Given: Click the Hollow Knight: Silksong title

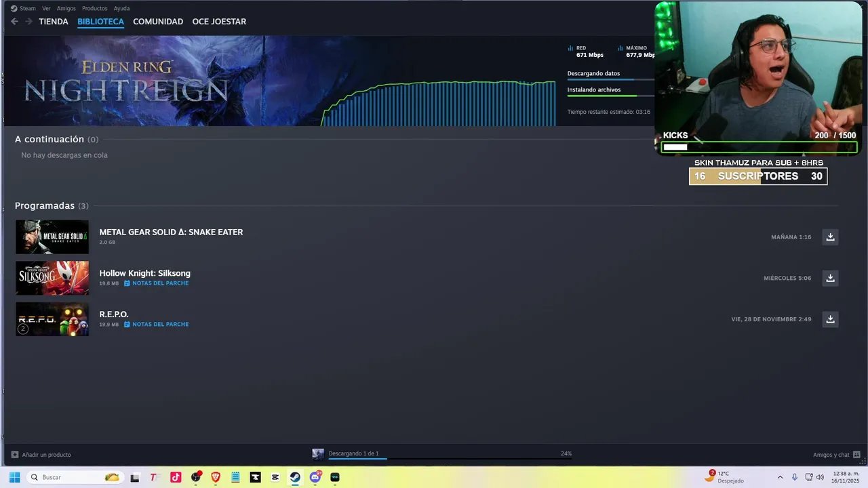Looking at the screenshot, I should [x=144, y=273].
